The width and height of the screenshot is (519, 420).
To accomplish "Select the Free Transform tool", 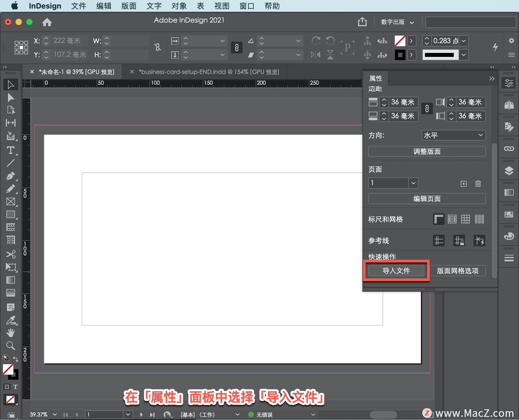I will coord(11,267).
